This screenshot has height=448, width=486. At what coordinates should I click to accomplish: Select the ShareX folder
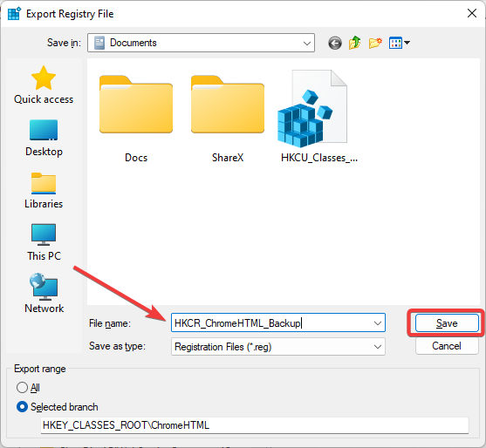click(x=228, y=119)
